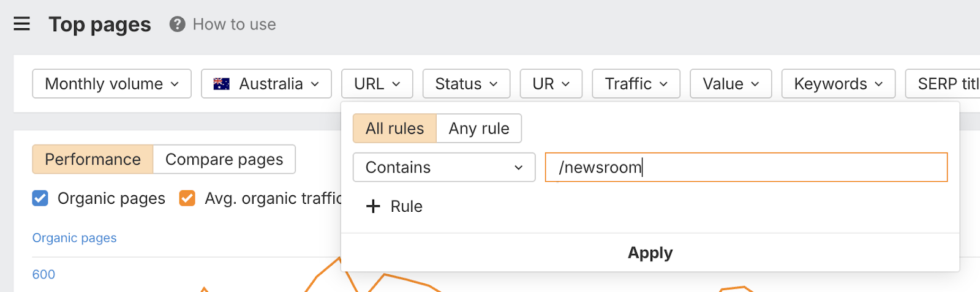Click Apply to apply URL filter
Screen dimensions: 980x292
point(650,253)
